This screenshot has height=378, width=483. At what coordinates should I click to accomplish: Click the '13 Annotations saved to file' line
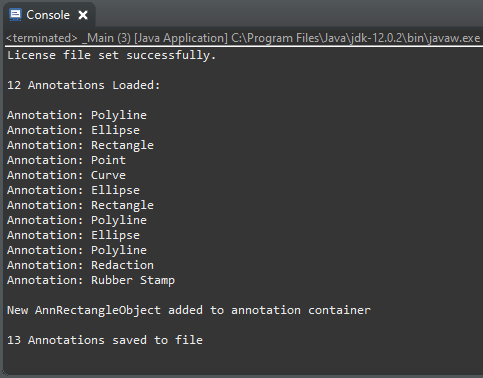(105, 340)
